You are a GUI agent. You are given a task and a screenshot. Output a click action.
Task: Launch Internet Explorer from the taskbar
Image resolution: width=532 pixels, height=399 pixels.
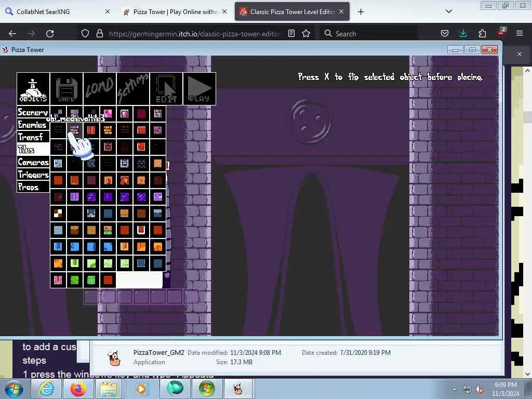46,389
